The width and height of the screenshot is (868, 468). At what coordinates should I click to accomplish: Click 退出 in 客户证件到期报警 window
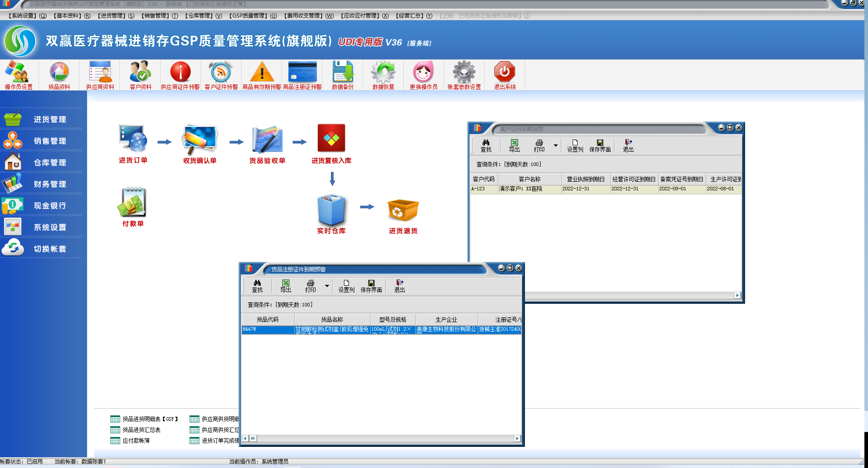pos(628,146)
